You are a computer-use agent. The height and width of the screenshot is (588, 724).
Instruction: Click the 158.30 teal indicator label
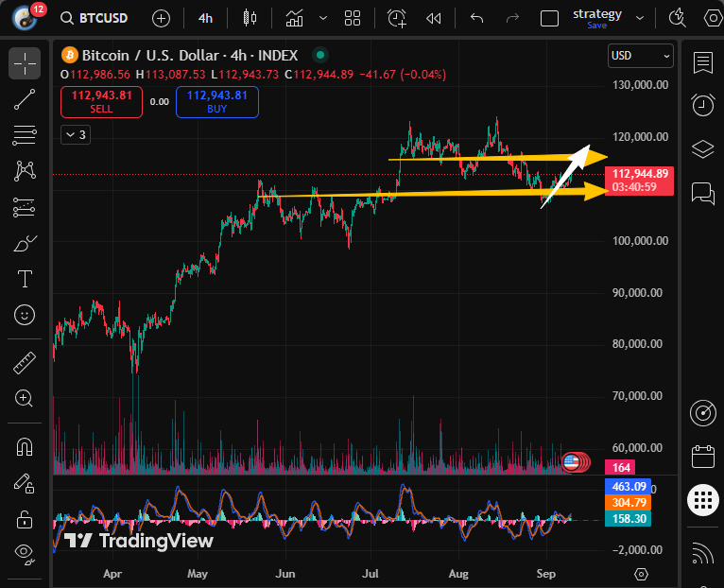(628, 519)
